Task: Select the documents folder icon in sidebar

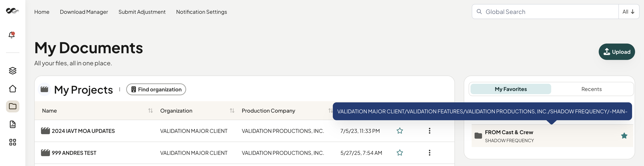Action: pos(12,106)
